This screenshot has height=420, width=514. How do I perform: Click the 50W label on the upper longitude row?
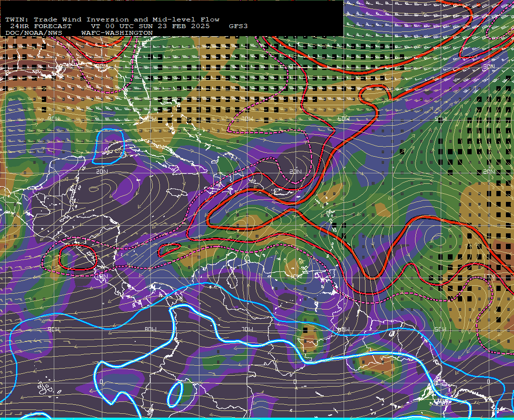(441, 119)
